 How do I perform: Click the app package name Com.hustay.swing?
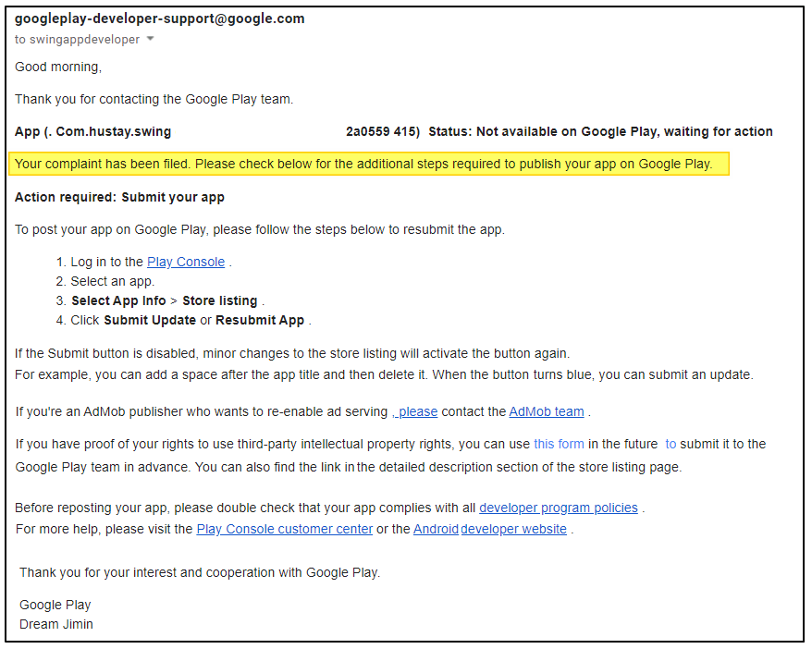pos(113,131)
